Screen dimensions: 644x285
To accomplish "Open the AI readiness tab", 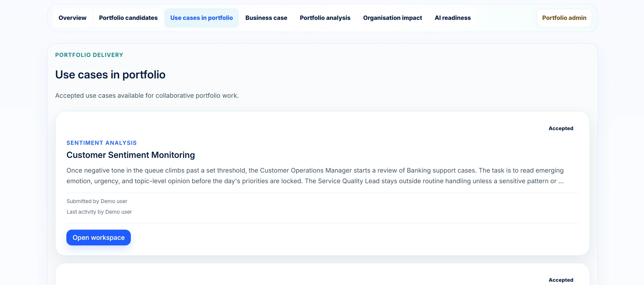I will click(x=453, y=18).
